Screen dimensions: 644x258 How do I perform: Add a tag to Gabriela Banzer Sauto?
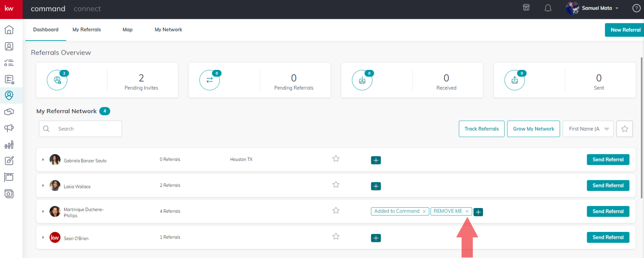(x=376, y=160)
